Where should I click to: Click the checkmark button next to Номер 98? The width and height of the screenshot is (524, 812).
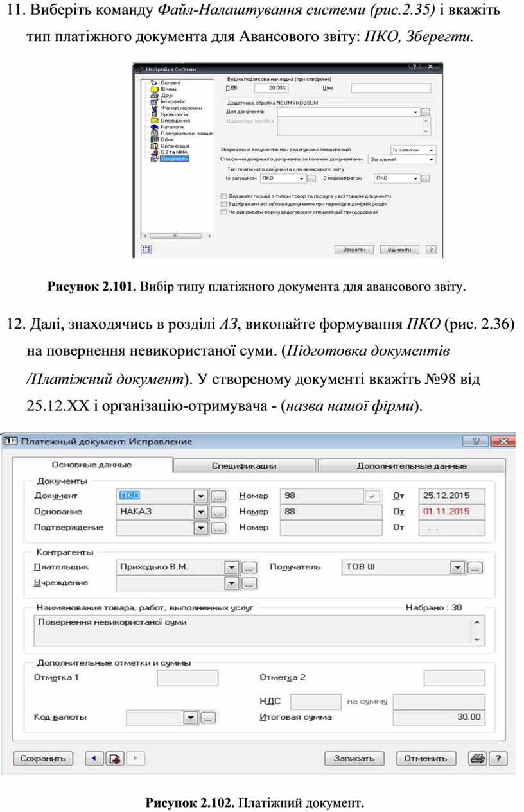click(373, 496)
